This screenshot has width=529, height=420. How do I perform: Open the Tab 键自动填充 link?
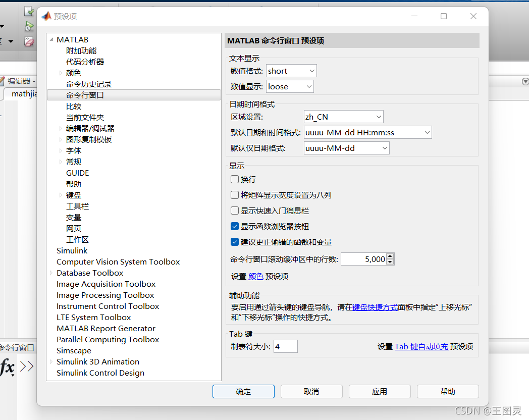[x=421, y=346]
